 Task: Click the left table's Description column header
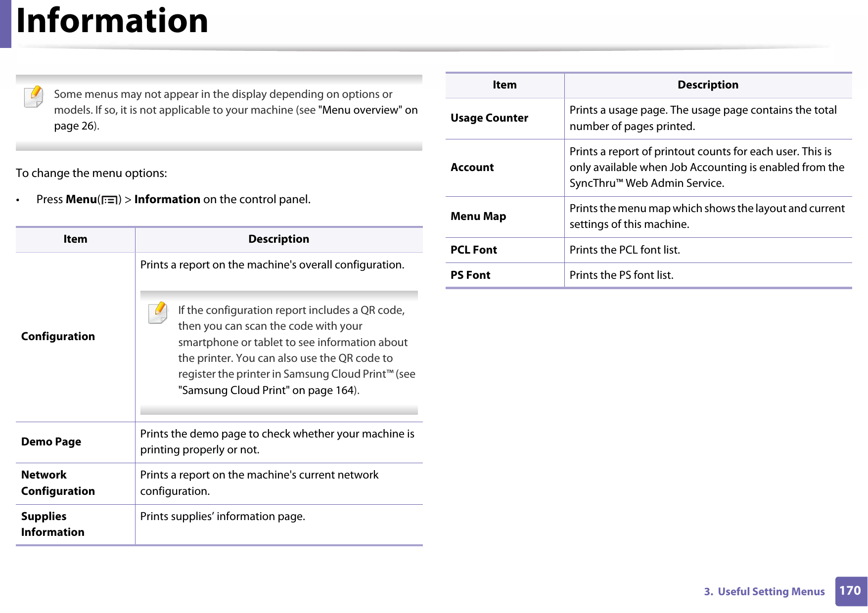pos(278,239)
